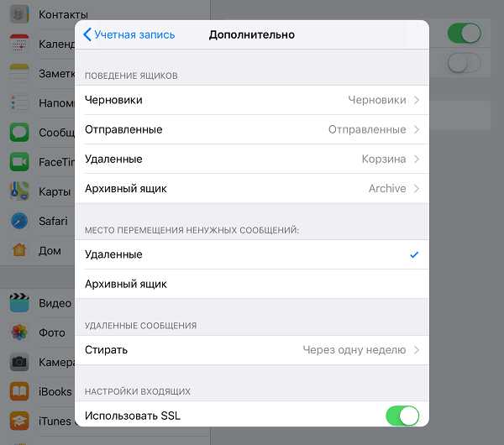Choose Удаленные as discard location
The height and width of the screenshot is (445, 504).
click(252, 254)
